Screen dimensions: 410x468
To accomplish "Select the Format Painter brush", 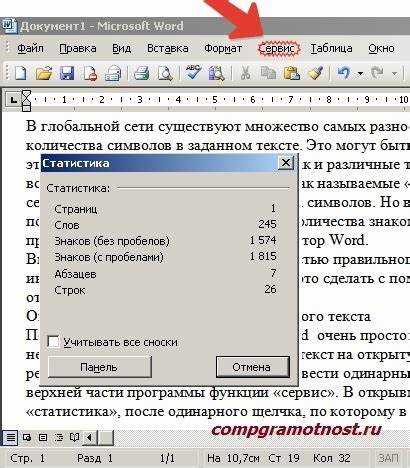I will click(x=315, y=73).
